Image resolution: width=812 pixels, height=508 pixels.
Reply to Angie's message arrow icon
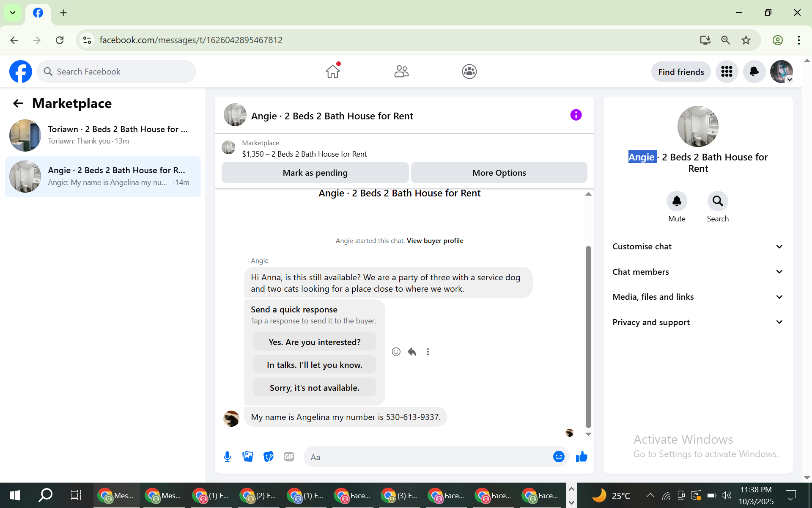[x=412, y=352]
